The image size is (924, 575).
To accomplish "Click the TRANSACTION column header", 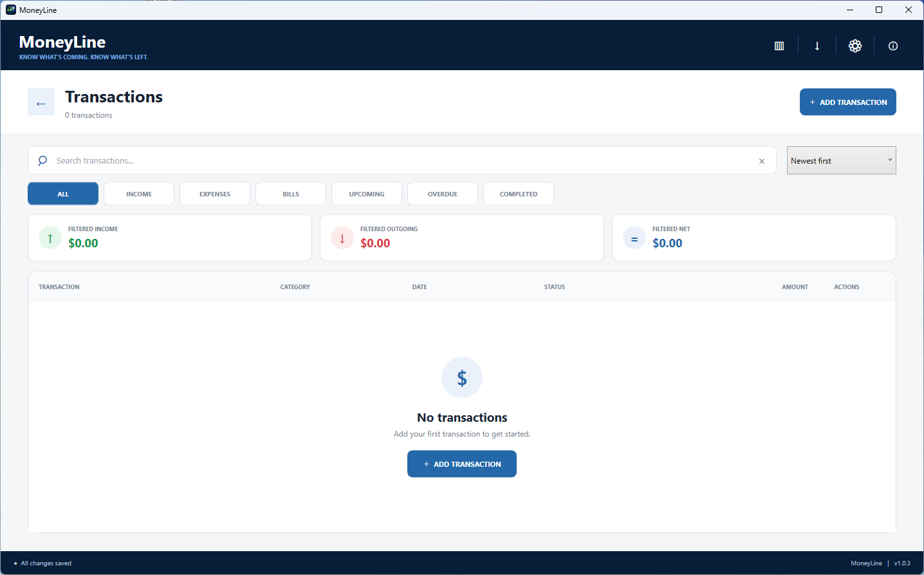I will [59, 287].
